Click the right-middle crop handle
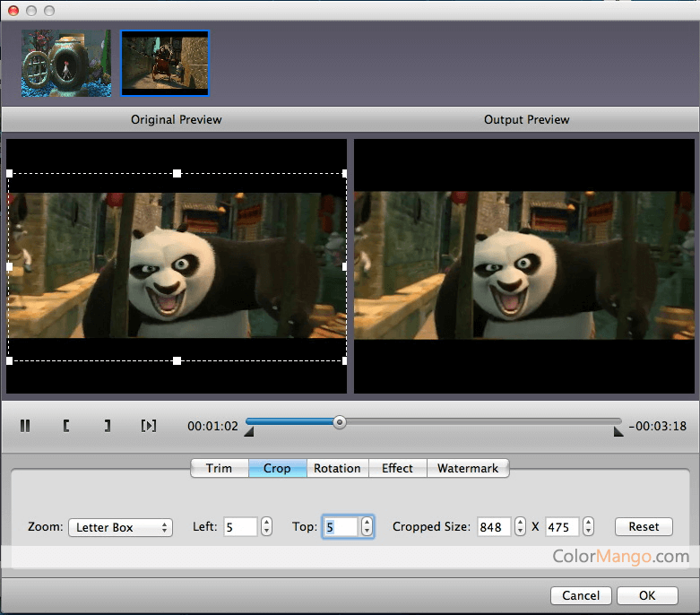This screenshot has width=700, height=615. (x=344, y=266)
